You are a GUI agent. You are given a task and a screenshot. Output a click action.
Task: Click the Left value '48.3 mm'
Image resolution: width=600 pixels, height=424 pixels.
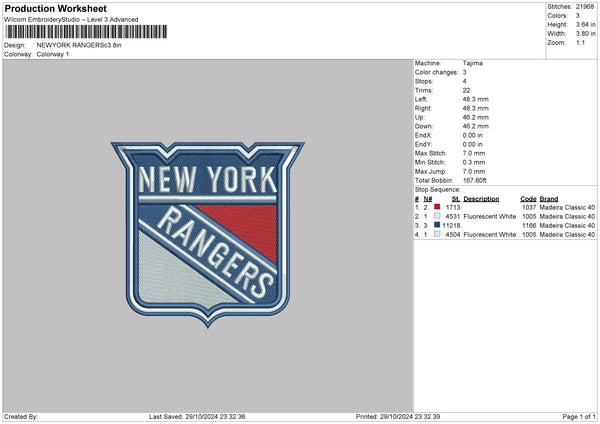[x=476, y=99]
